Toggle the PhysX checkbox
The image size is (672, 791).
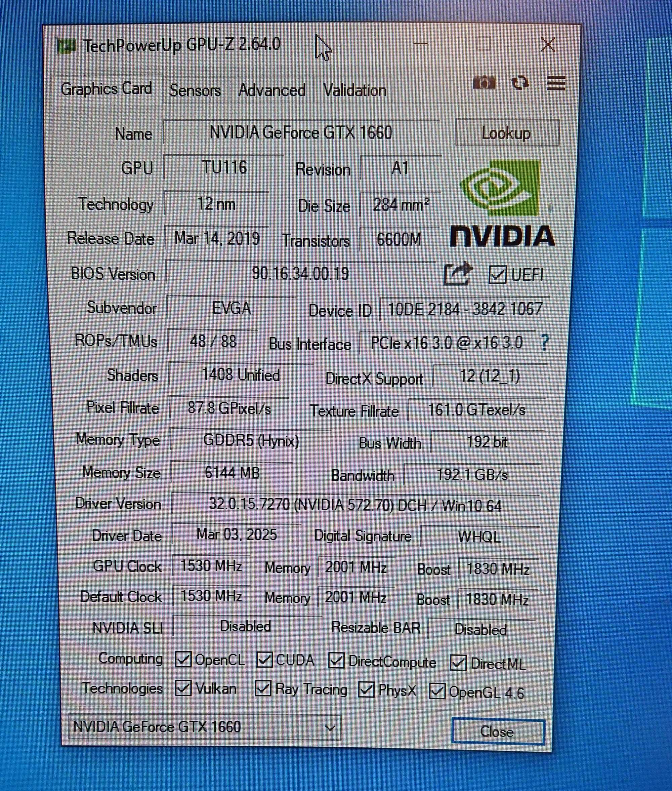coord(367,689)
